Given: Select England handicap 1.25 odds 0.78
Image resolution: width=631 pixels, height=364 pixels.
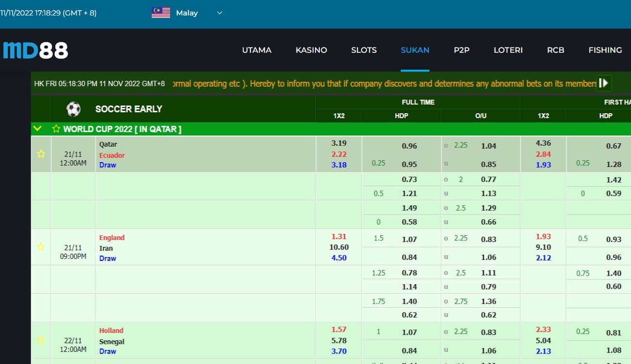Looking at the screenshot, I should [x=410, y=273].
